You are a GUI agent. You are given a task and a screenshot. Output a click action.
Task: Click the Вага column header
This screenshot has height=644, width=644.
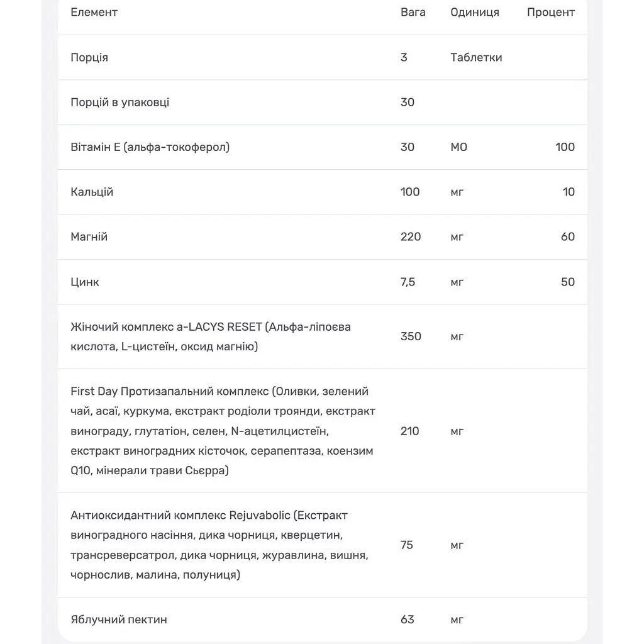click(x=413, y=13)
